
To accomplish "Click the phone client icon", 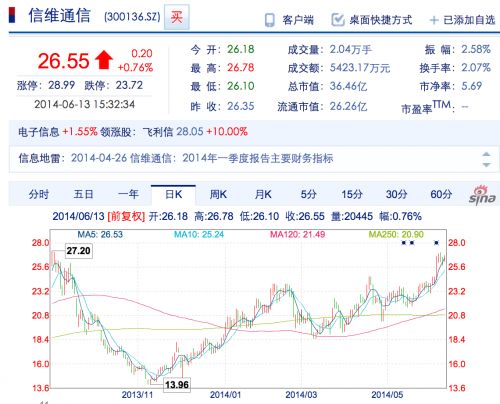I will pyautogui.click(x=270, y=20).
